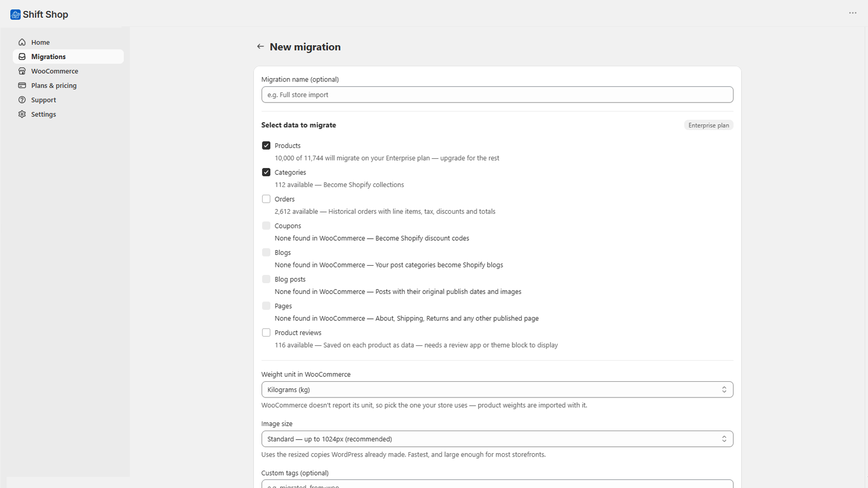Open the Weight unit Kilograms dropdown
This screenshot has height=488, width=868.
[497, 390]
